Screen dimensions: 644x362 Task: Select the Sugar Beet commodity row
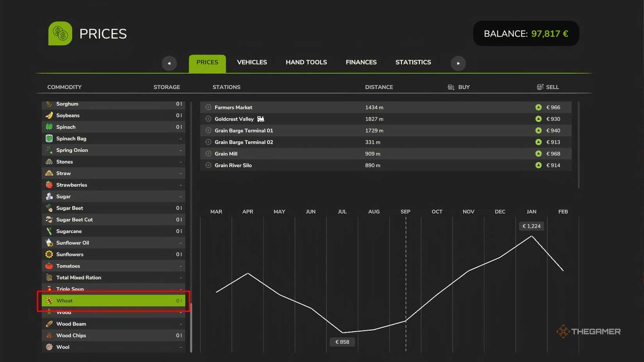point(113,208)
